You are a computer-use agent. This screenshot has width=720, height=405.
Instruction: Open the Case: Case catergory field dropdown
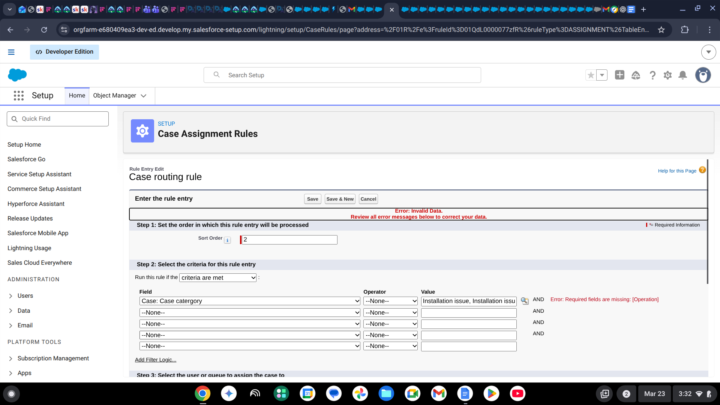point(250,301)
